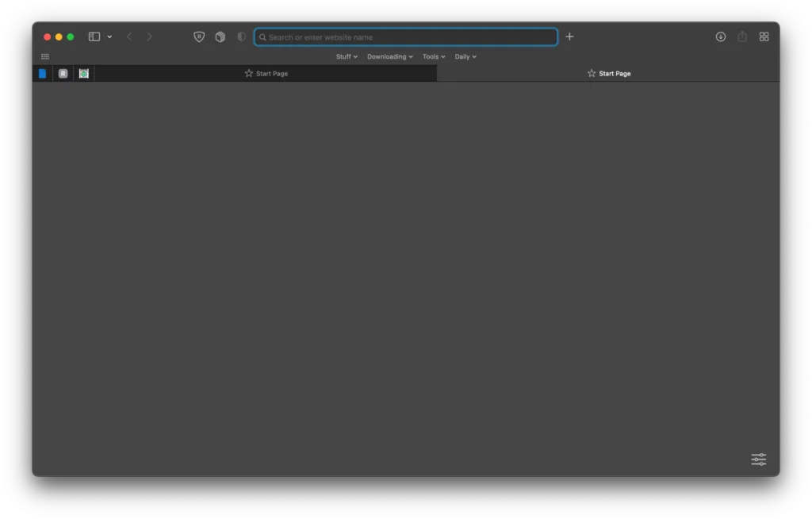Screen dimensions: 812x519
Task: Expand the Tools bookmarks folder
Action: (434, 56)
